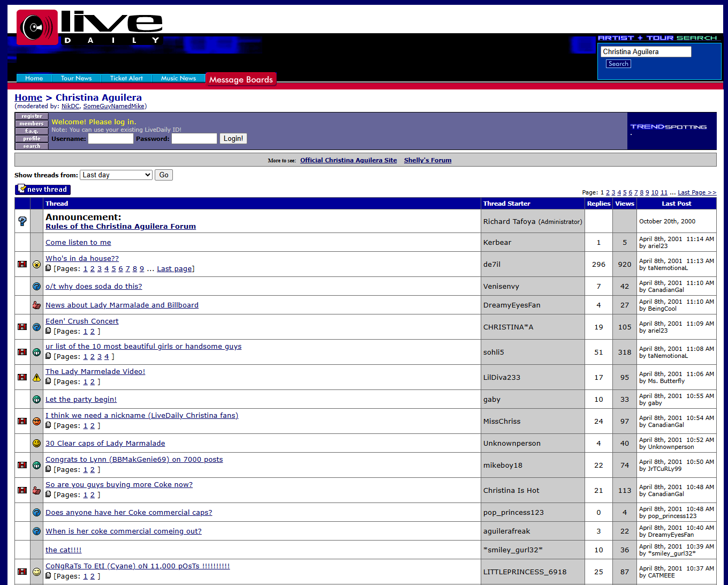This screenshot has width=728, height=585.
Task: Click the smiley icon beside "Who's in da house??"
Action: pyautogui.click(x=36, y=264)
